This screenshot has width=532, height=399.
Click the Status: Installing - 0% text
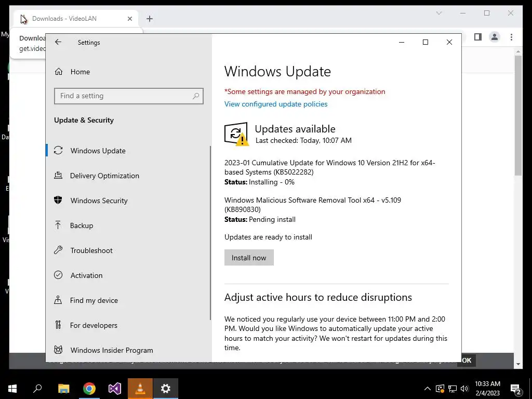(x=260, y=182)
